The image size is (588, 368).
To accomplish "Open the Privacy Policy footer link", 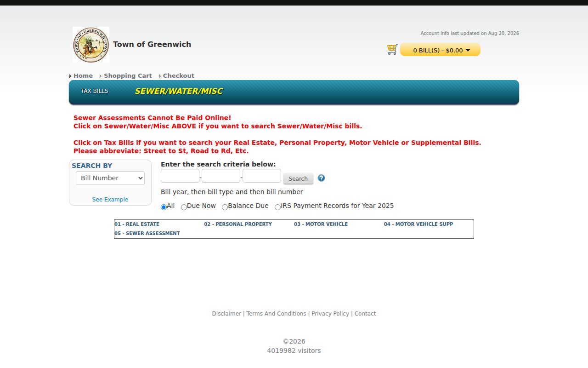I will pyautogui.click(x=330, y=314).
